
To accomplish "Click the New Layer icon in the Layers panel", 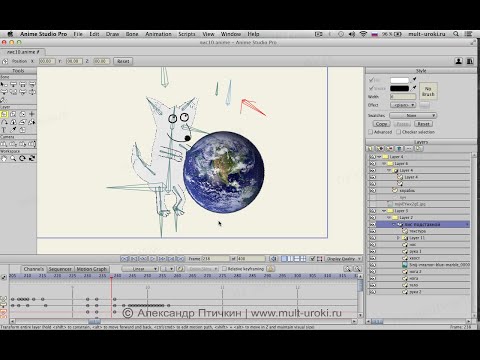I will [x=370, y=149].
